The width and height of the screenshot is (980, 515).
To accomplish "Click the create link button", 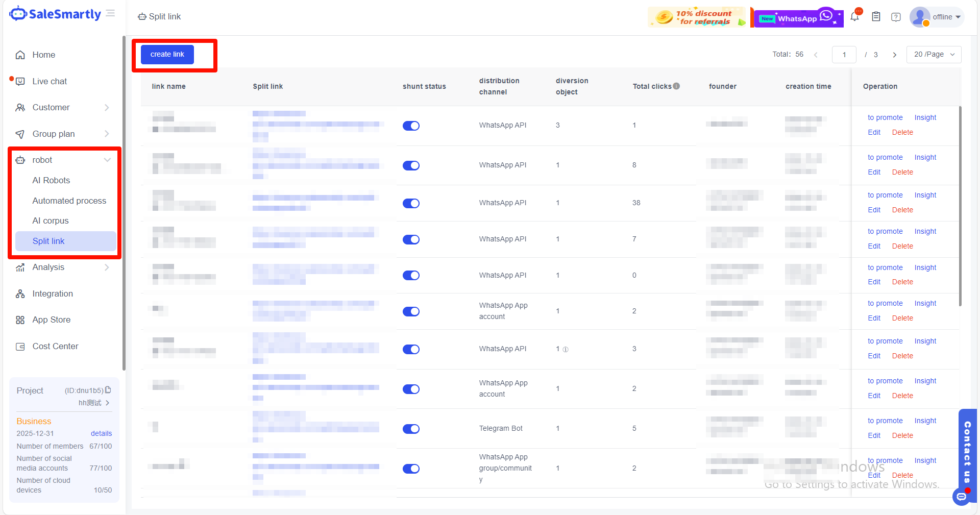I will point(167,54).
